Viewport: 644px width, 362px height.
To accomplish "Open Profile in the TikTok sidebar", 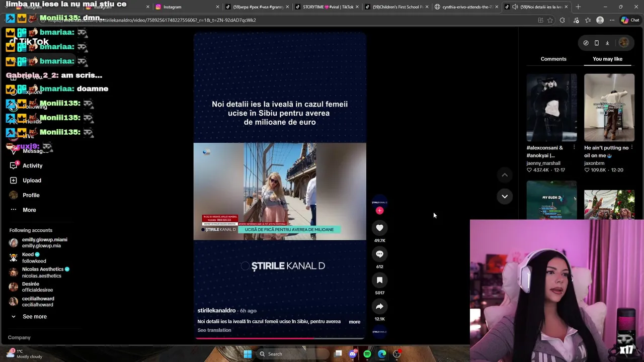I will (x=25, y=195).
